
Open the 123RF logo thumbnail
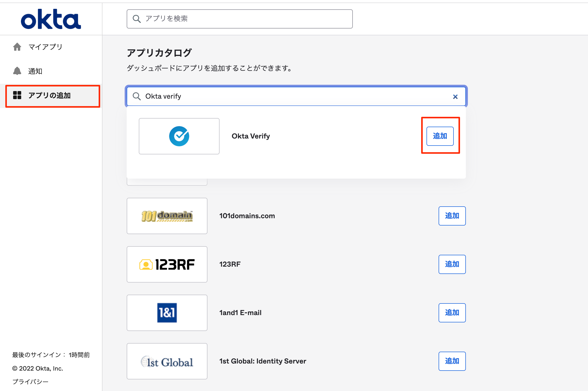click(x=167, y=264)
